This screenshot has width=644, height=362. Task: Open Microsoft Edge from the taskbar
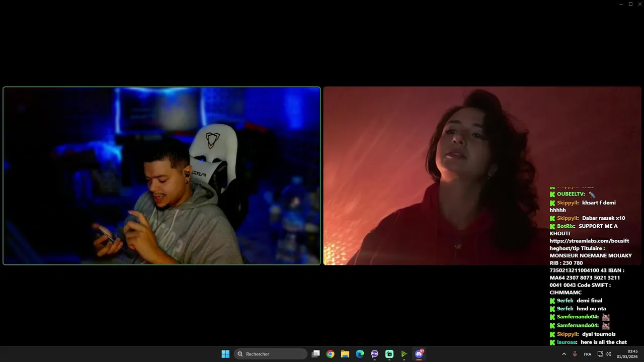pos(360,354)
